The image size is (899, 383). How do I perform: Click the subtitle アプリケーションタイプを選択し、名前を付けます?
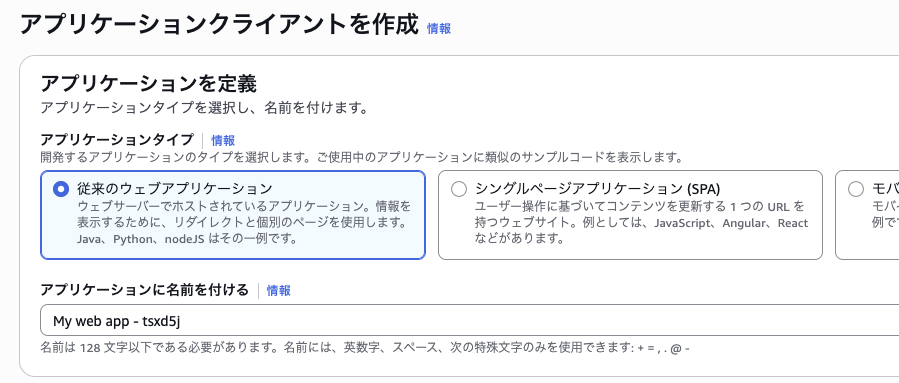(204, 108)
